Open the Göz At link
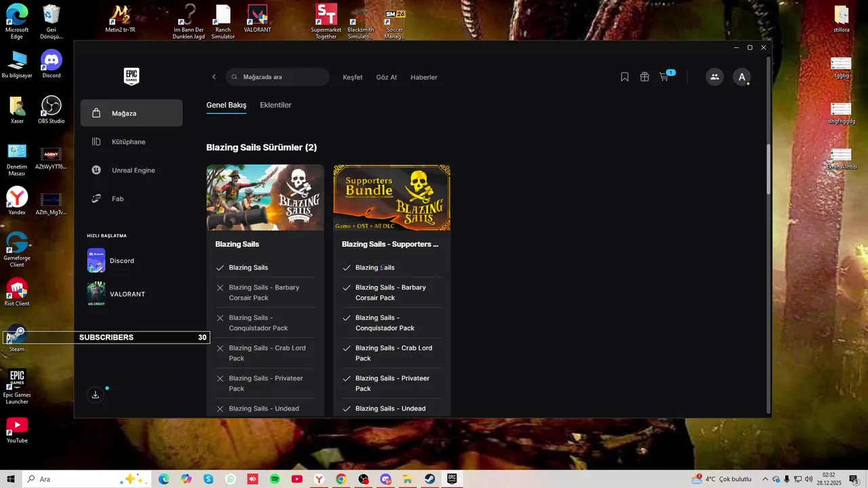This screenshot has height=488, width=868. tap(387, 77)
